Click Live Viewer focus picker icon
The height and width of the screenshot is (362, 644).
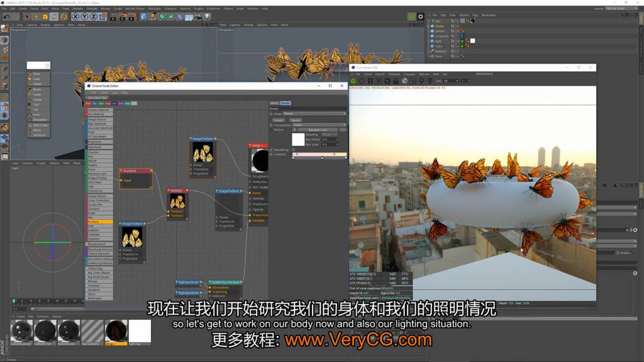tap(421, 81)
